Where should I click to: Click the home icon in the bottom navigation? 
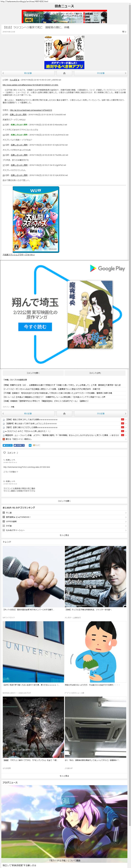[64, 413]
